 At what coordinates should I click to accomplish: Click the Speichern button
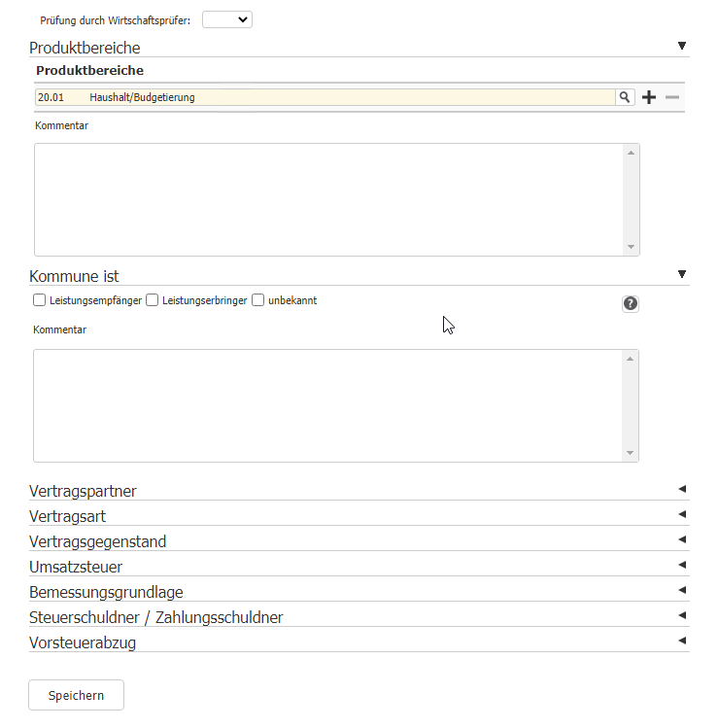tap(76, 695)
